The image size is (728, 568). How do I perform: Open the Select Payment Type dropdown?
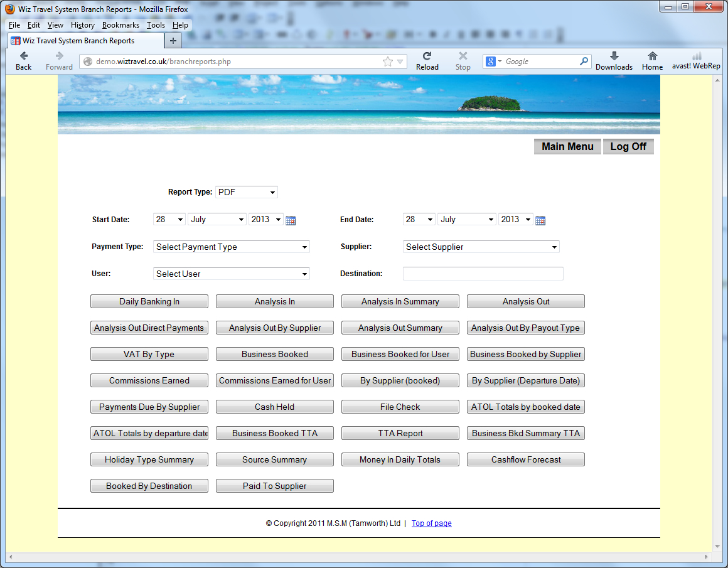coord(231,247)
